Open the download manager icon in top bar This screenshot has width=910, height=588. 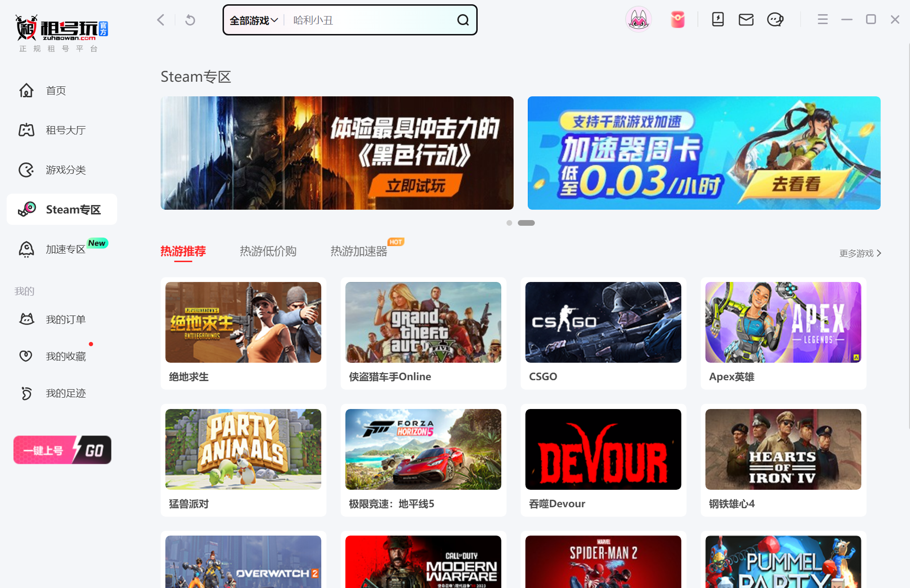(x=717, y=19)
